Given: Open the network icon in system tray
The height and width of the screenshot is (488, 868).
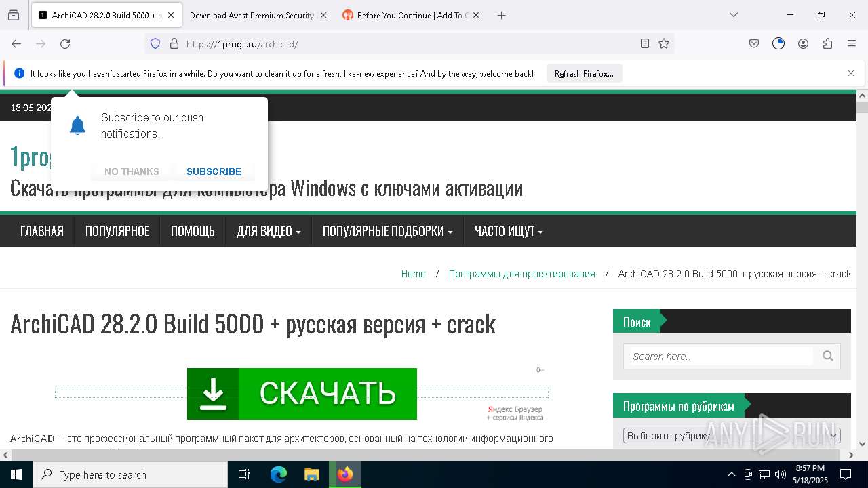Looking at the screenshot, I should (x=764, y=474).
